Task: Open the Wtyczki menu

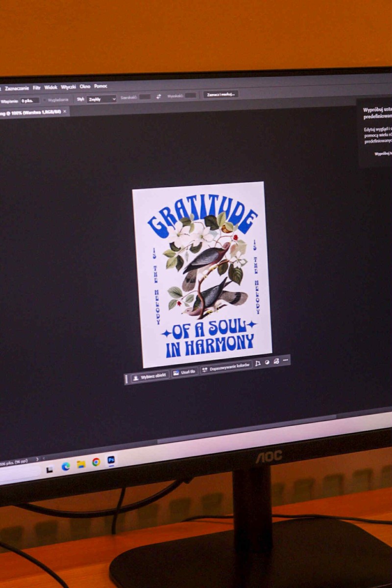Action: (x=68, y=87)
